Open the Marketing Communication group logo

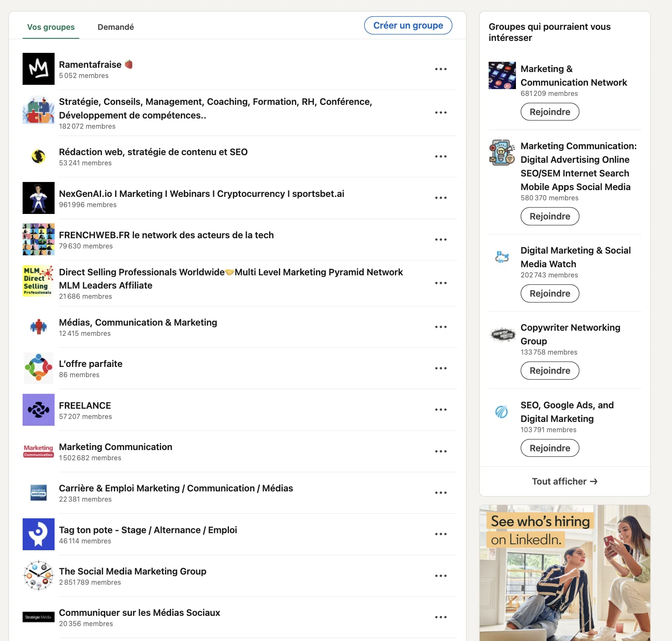[x=38, y=451]
